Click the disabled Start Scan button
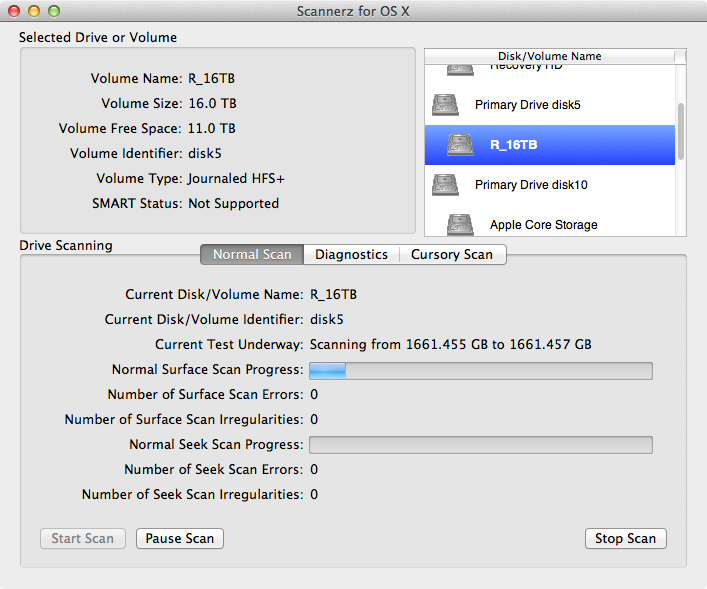 tap(83, 538)
